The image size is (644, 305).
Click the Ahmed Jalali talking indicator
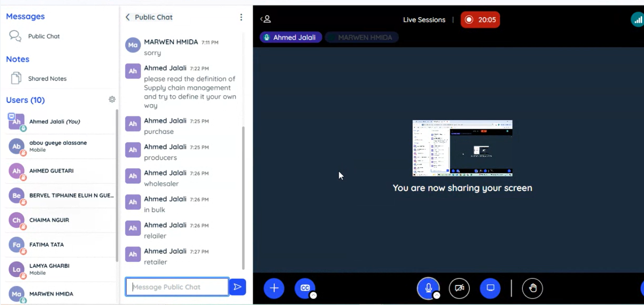pyautogui.click(x=290, y=37)
